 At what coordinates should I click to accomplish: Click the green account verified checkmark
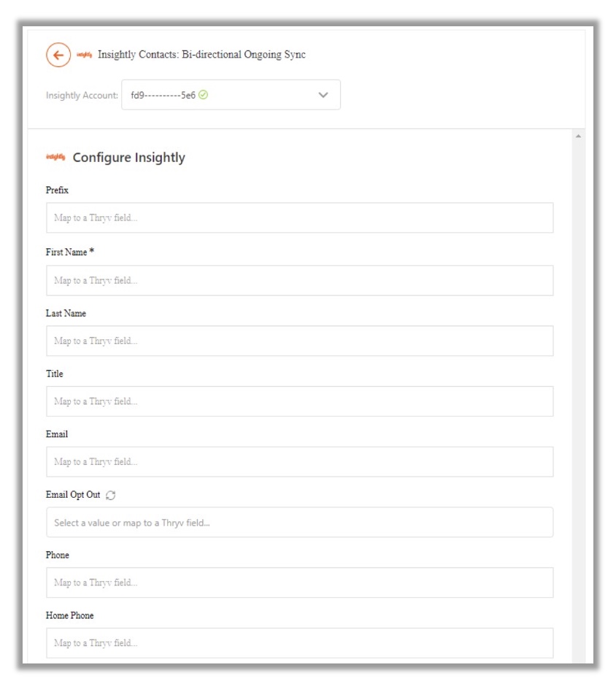203,95
